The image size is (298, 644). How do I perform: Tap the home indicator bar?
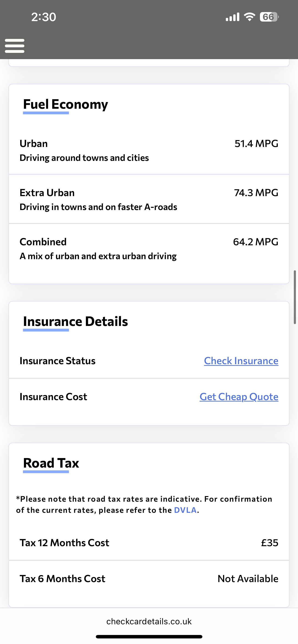point(149,637)
